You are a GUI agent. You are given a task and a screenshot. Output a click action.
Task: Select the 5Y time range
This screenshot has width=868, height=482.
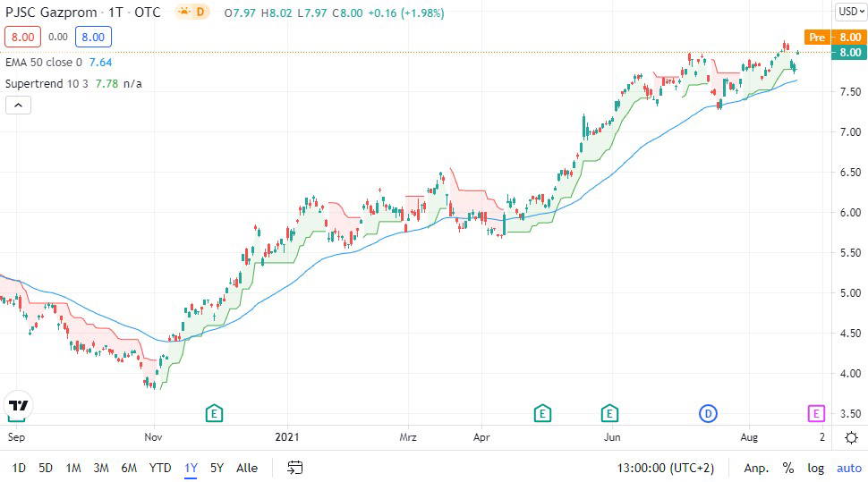217,469
